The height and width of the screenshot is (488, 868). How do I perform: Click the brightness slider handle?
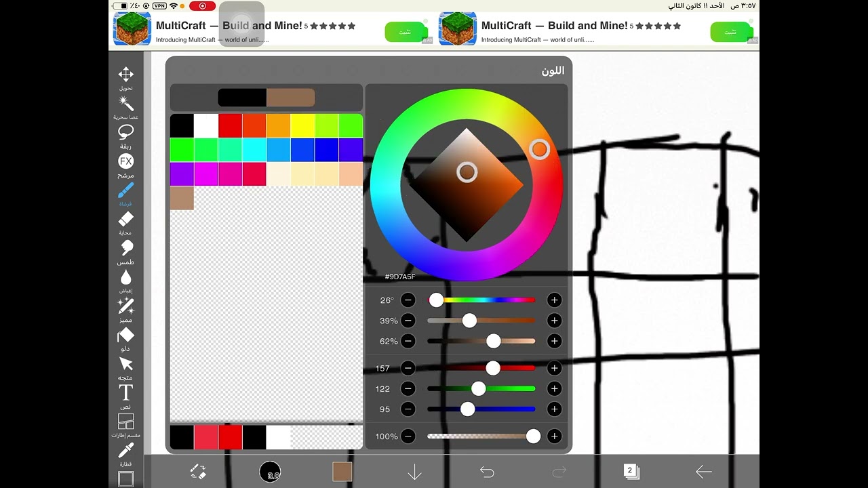(x=494, y=341)
